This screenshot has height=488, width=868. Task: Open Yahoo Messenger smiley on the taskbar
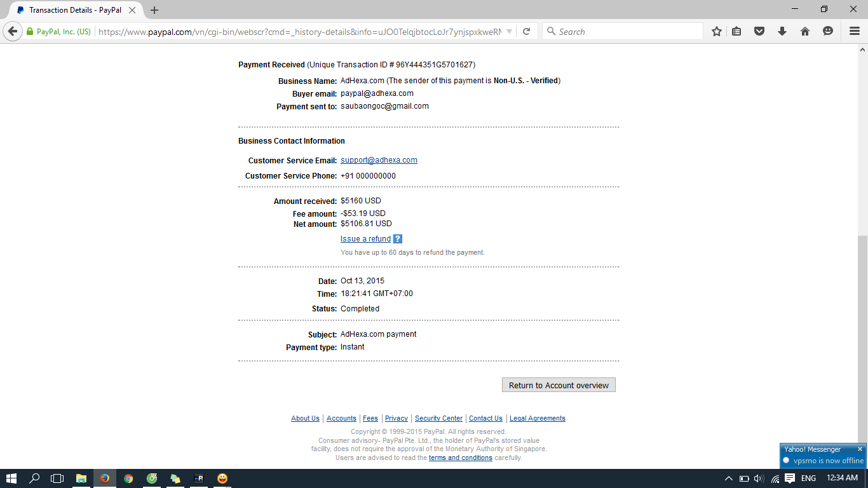tap(222, 478)
